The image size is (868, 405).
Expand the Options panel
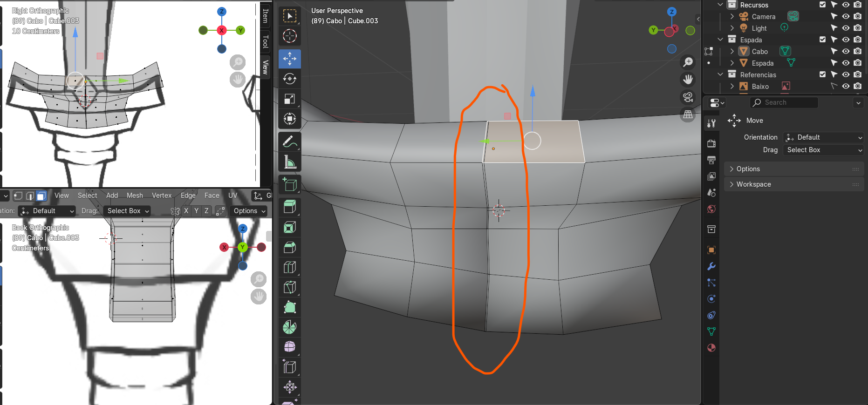pyautogui.click(x=794, y=169)
